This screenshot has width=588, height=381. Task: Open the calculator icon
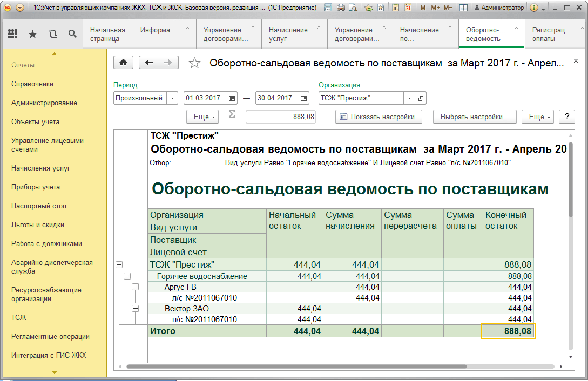[x=395, y=8]
